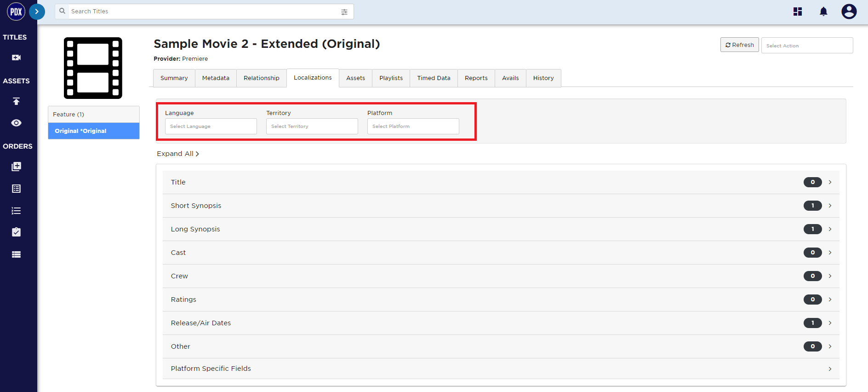The height and width of the screenshot is (392, 868).
Task: Click the Platform Specific Fields label
Action: tap(211, 369)
